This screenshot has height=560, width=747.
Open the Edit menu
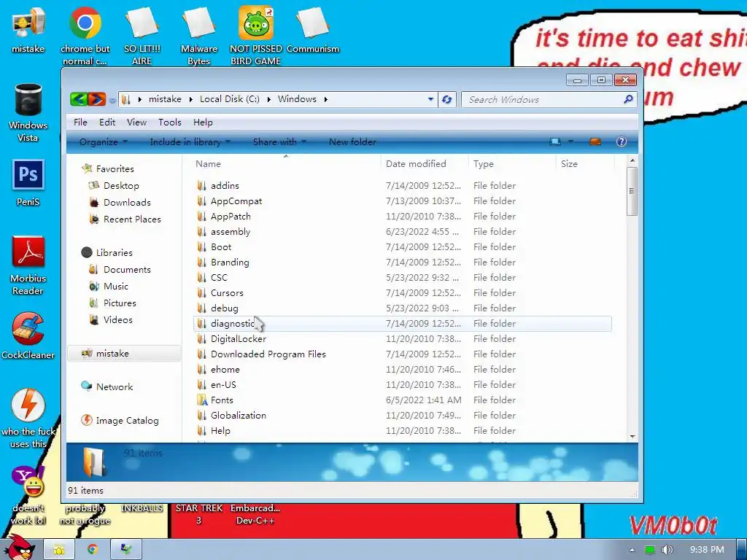tap(107, 122)
